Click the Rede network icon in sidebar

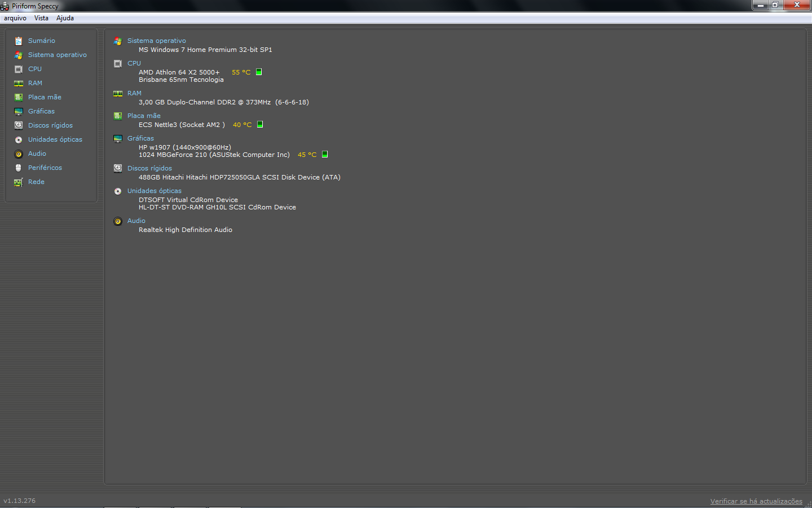point(19,182)
